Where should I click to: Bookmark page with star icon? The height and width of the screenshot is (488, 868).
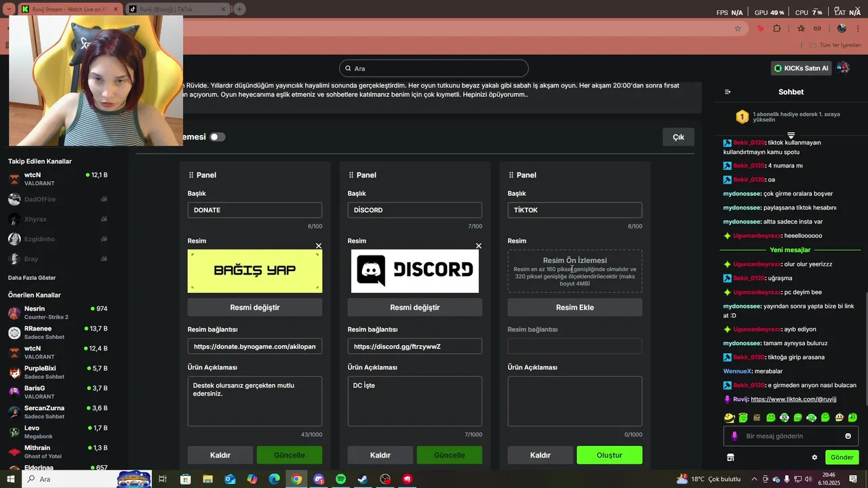tap(738, 28)
